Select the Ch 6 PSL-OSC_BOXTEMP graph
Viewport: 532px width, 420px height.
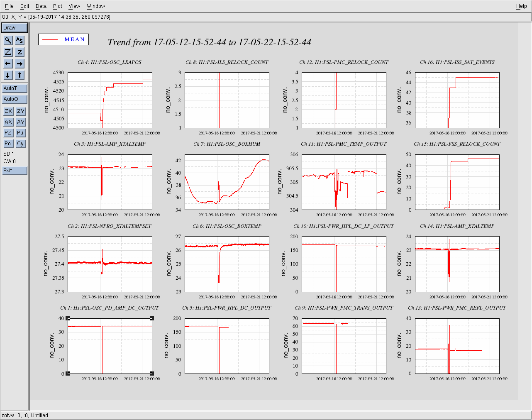227,264
